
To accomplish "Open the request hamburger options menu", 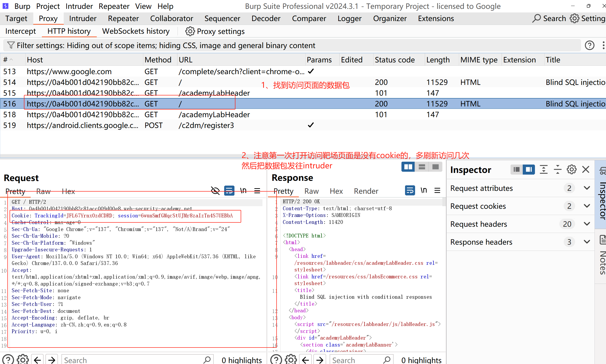I will click(x=257, y=191).
